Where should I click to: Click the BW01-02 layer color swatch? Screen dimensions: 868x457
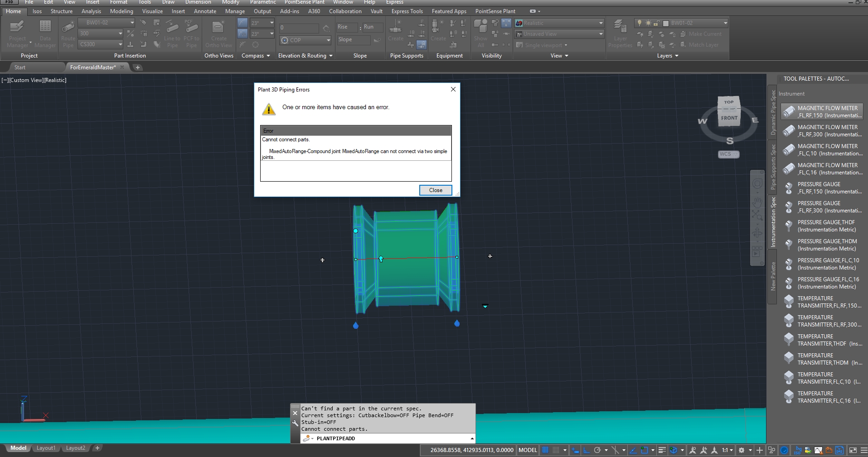coord(665,23)
